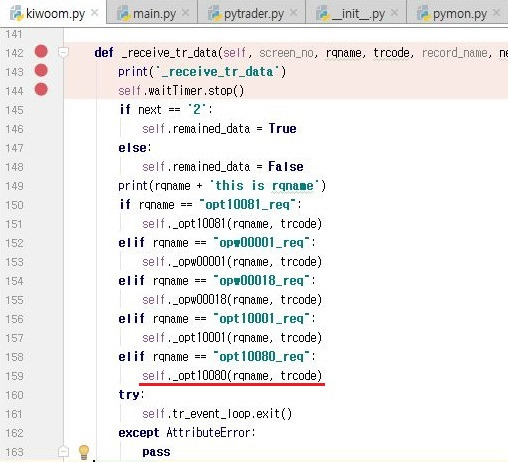Close the __init__.py tab
The height and width of the screenshot is (462, 508).
tap(394, 13)
